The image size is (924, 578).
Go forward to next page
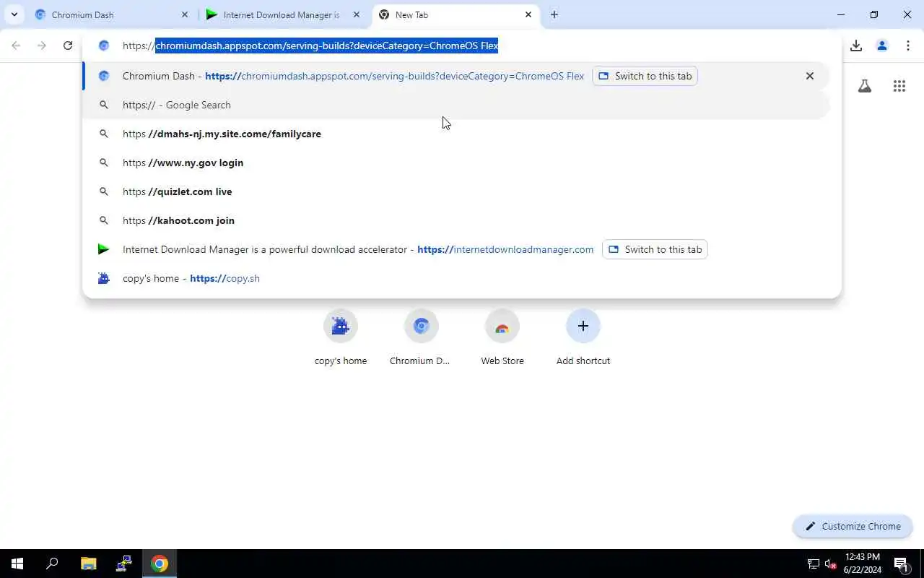pos(42,46)
